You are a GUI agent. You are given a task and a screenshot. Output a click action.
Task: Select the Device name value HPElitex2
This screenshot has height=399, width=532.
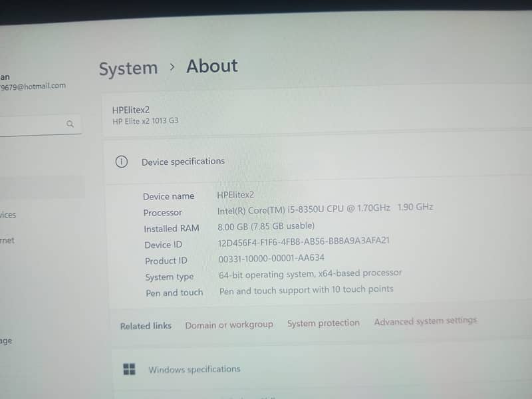click(235, 195)
